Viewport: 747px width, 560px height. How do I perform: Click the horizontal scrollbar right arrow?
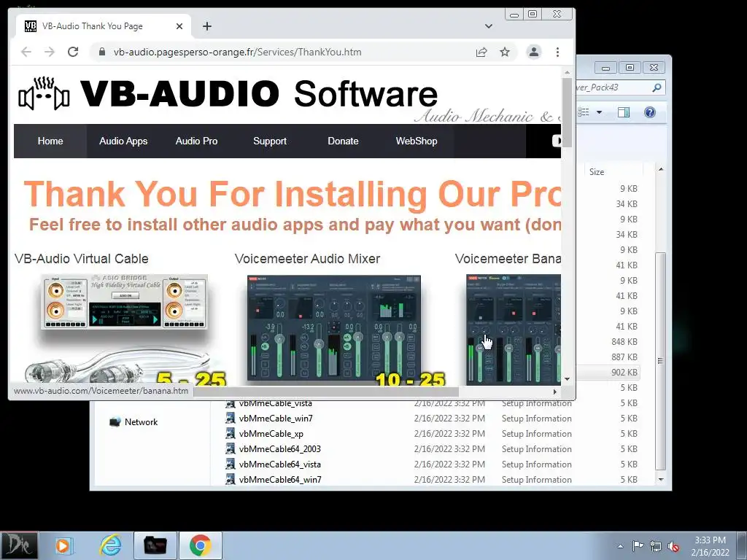(x=555, y=392)
